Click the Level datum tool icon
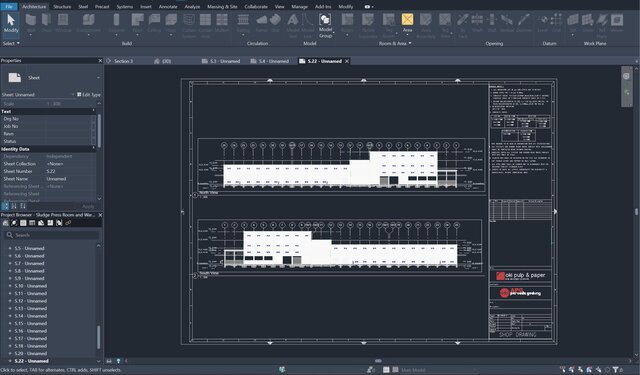 point(542,20)
